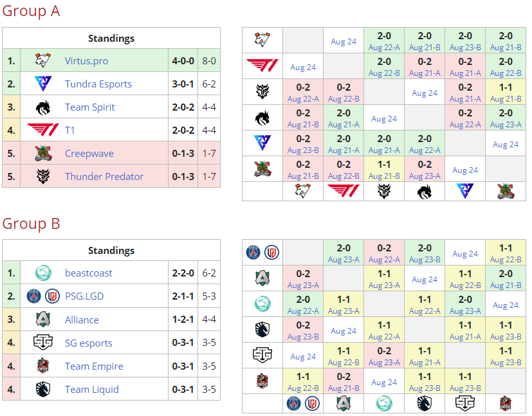This screenshot has width=532, height=416.
Task: Follow the Creepwave team name link
Action: pos(89,154)
